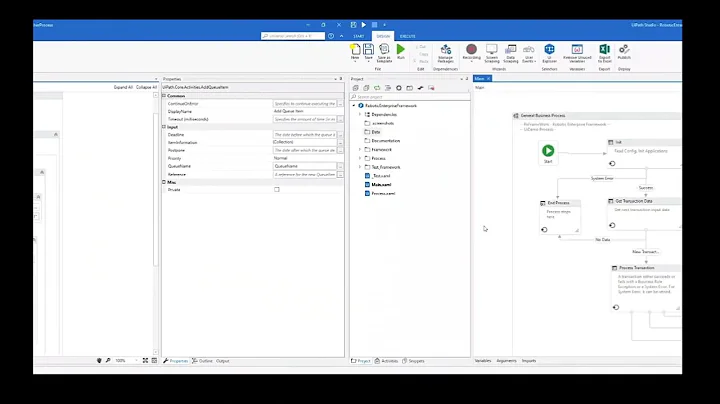This screenshot has width=720, height=404.
Task: Toggle the Private checkbox in Properties
Action: pos(277,189)
